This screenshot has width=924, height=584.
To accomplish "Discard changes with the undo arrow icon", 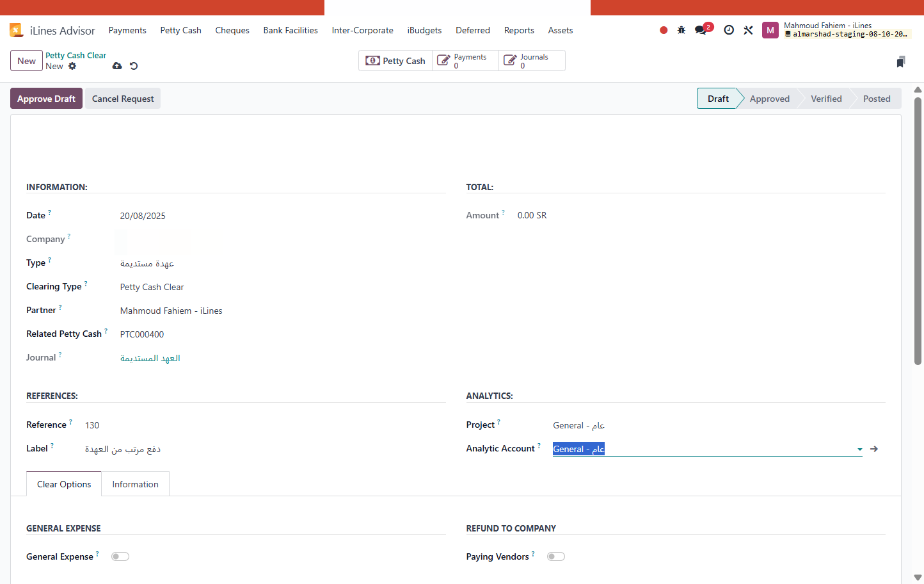I will click(x=134, y=66).
